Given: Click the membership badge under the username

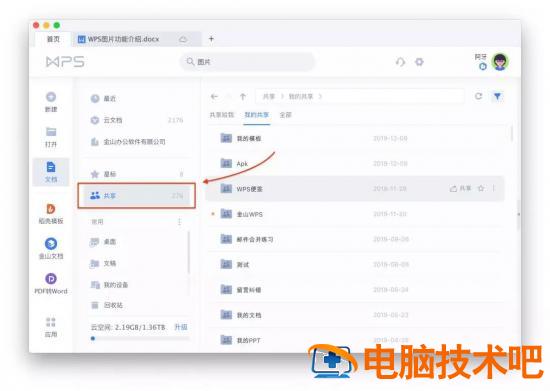Looking at the screenshot, I should point(483,66).
